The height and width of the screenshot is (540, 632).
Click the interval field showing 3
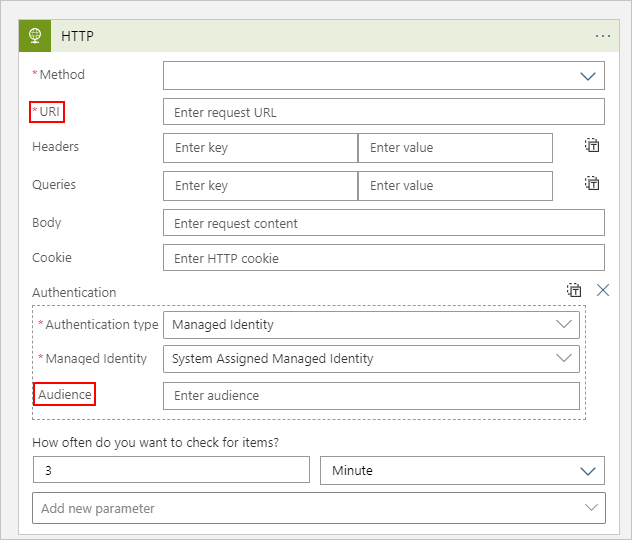pos(171,470)
